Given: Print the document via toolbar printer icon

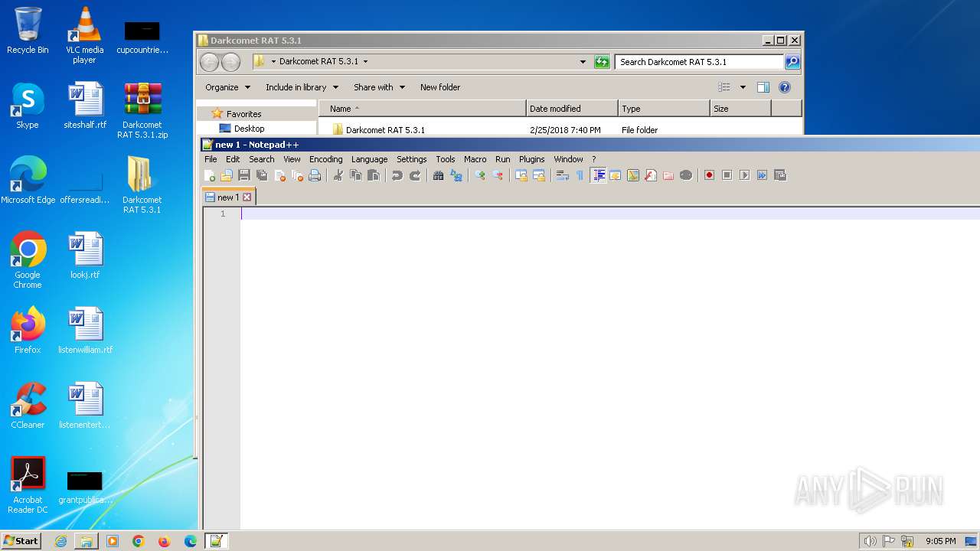Looking at the screenshot, I should click(315, 175).
